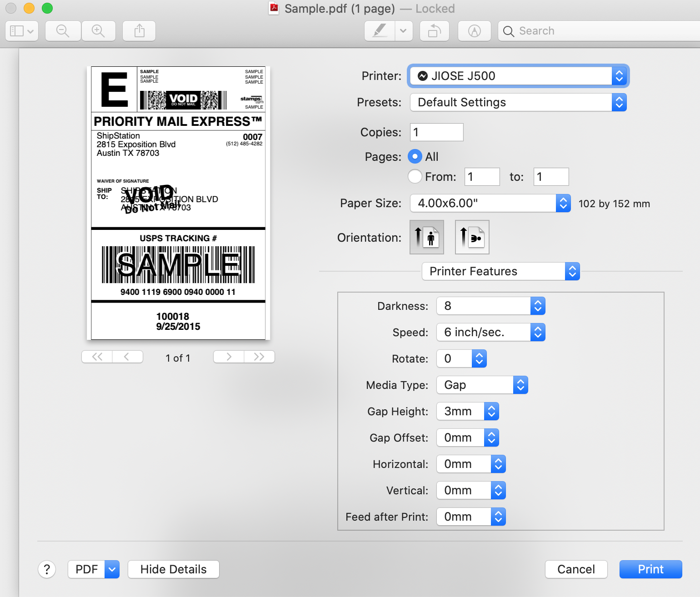Choose portrait orientation icon
This screenshot has width=700, height=597.
tap(427, 237)
